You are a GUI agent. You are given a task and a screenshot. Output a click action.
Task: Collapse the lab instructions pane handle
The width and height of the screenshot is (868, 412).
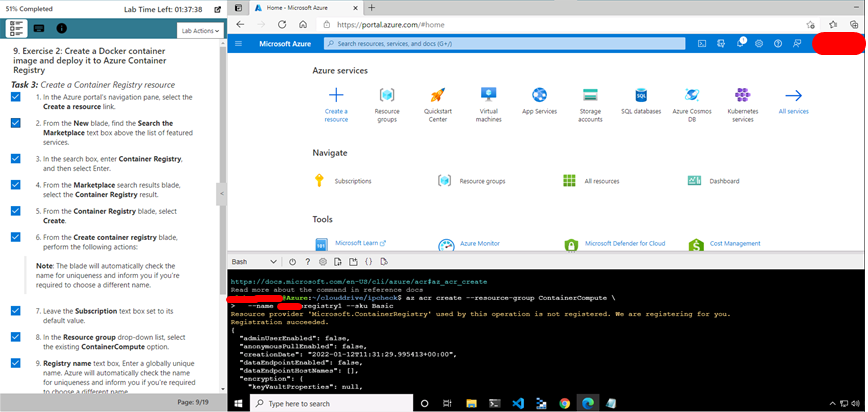click(x=221, y=194)
